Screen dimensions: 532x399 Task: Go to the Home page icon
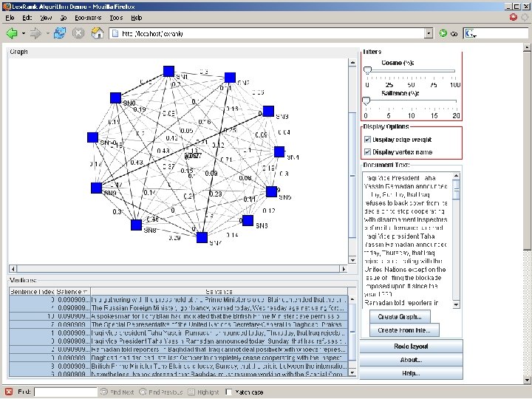[x=98, y=33]
